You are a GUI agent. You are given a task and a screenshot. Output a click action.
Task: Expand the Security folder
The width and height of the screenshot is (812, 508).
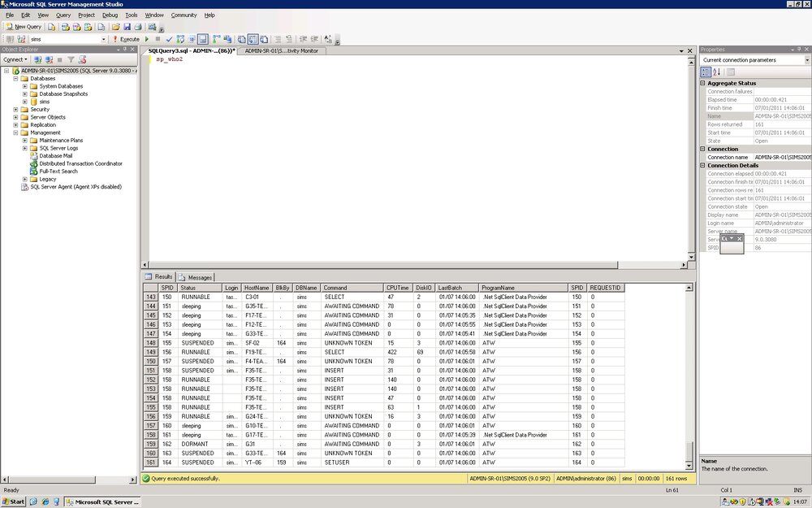click(x=15, y=110)
